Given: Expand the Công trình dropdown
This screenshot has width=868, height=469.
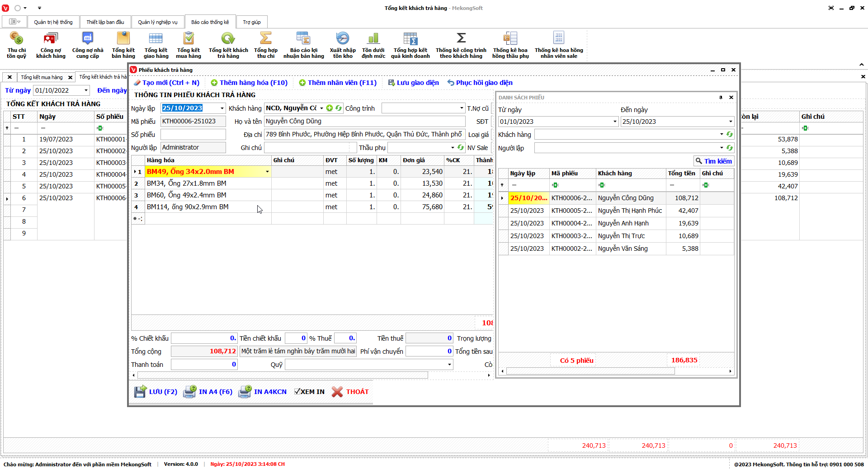Looking at the screenshot, I should pos(461,108).
